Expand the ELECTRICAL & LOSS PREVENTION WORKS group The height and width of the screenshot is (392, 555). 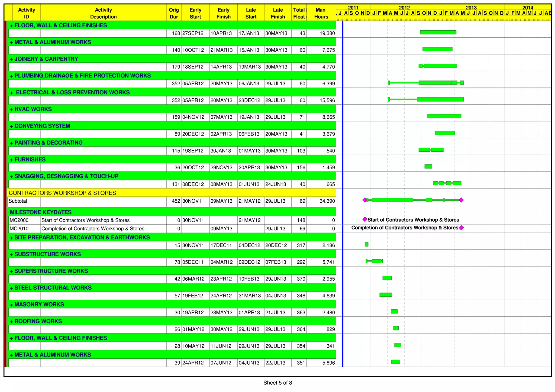point(11,93)
